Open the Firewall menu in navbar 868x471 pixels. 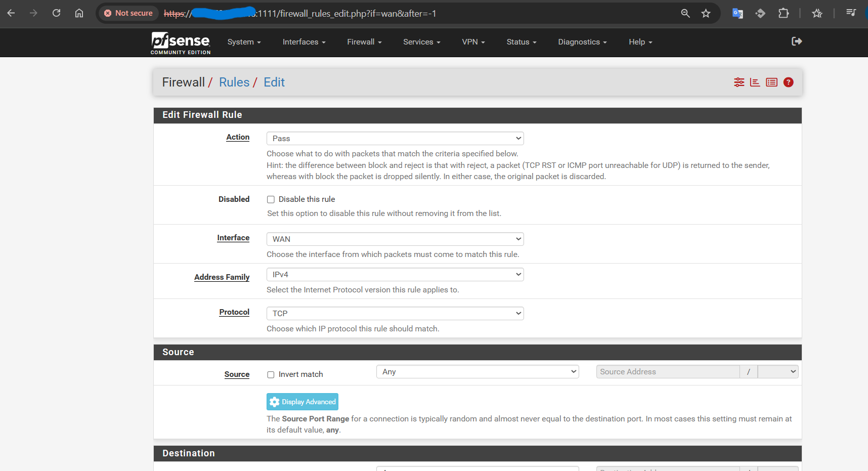pos(364,42)
